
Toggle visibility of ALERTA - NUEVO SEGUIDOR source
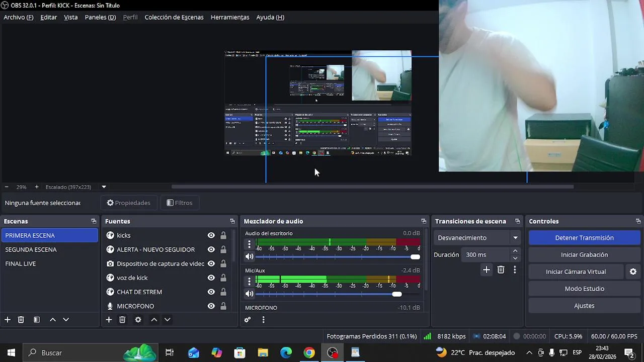coord(211,249)
